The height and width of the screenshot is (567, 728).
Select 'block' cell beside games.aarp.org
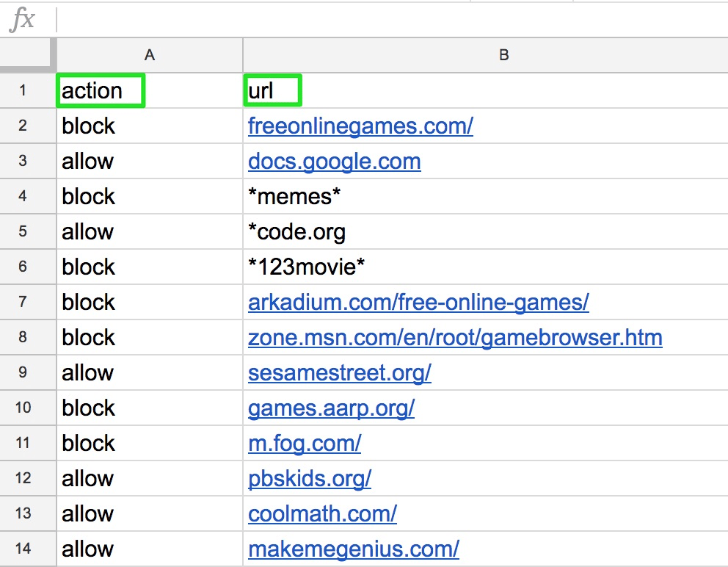(x=150, y=408)
